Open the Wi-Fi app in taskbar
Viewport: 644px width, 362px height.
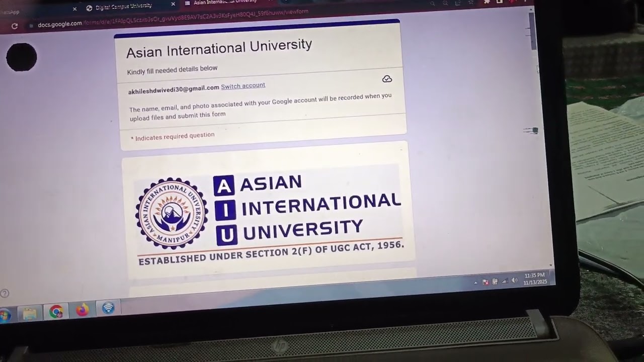tap(108, 308)
